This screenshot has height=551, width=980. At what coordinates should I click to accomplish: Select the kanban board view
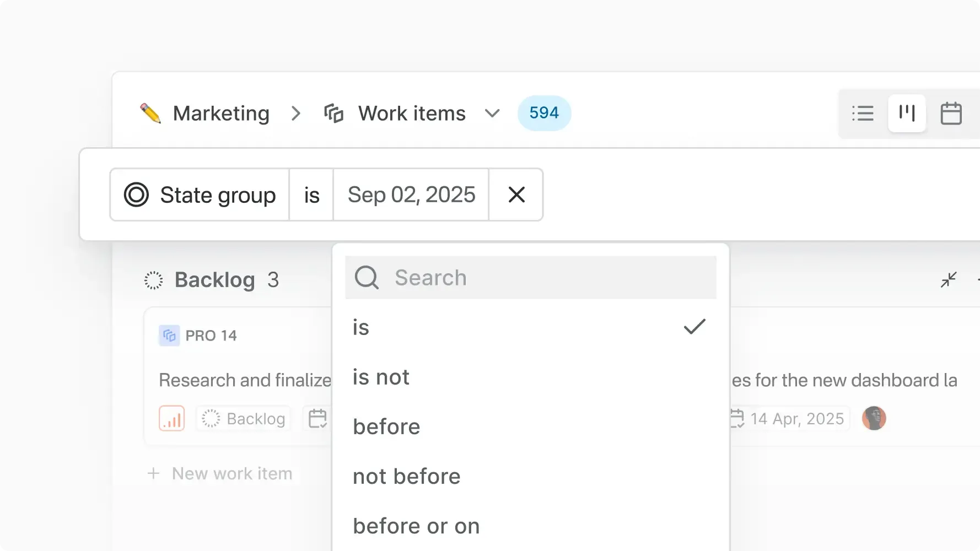click(x=907, y=114)
